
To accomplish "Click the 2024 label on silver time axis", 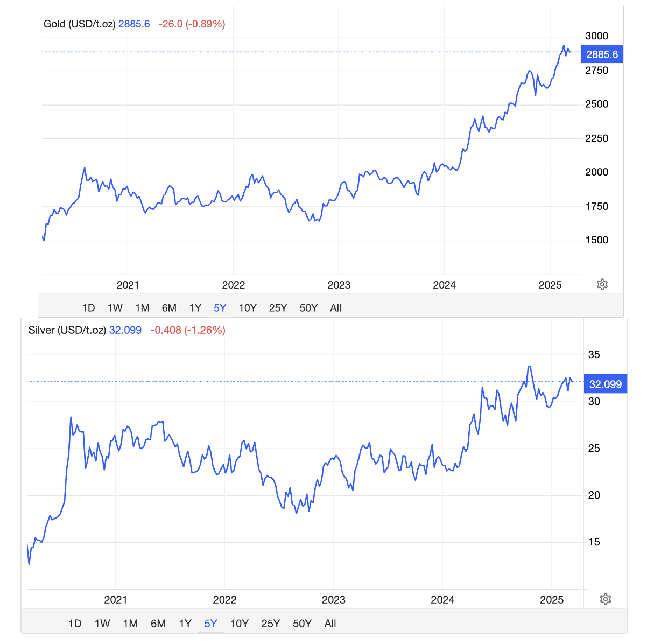I will 442,600.
